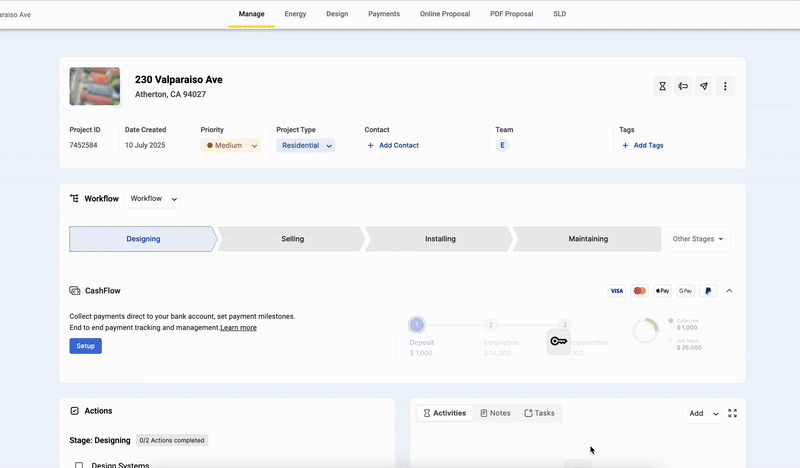This screenshot has width=800, height=468.
Task: Open the Add dropdown in activities panel
Action: (x=703, y=413)
